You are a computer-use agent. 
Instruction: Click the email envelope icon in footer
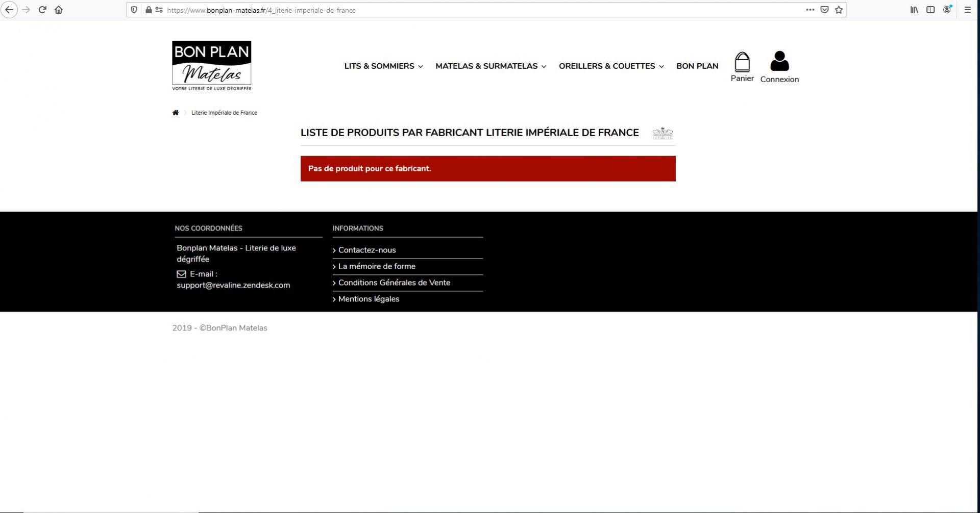click(181, 274)
